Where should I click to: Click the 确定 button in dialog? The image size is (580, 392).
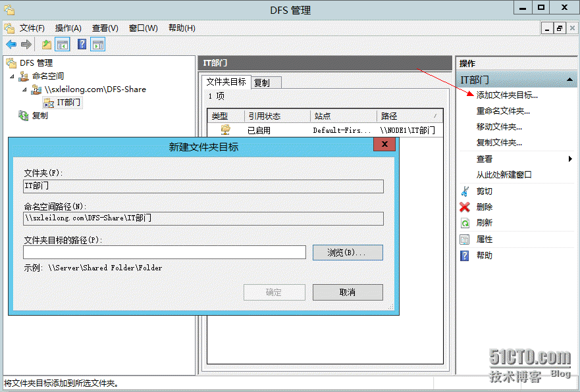tap(274, 292)
